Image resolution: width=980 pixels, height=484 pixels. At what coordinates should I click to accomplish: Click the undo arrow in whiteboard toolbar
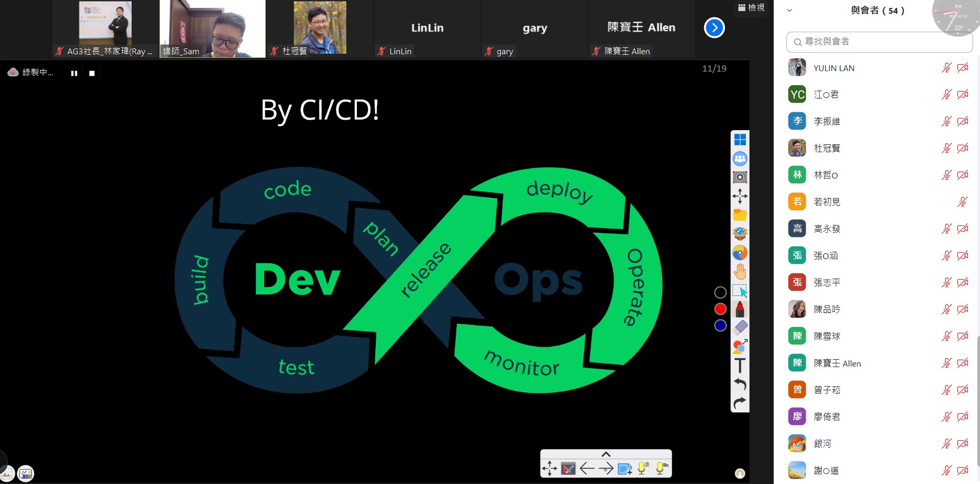(x=740, y=384)
